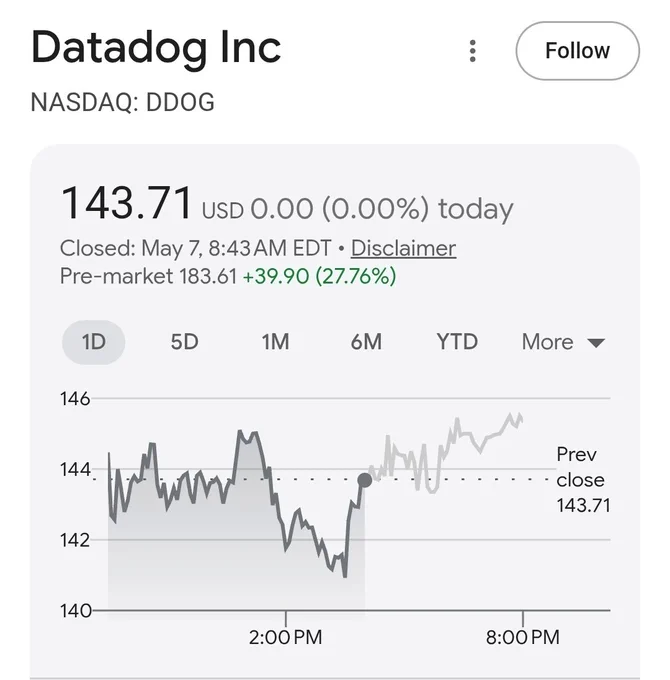The image size is (670, 680).
Task: Click the NASDAQ: DDOG ticker text
Action: (x=123, y=102)
